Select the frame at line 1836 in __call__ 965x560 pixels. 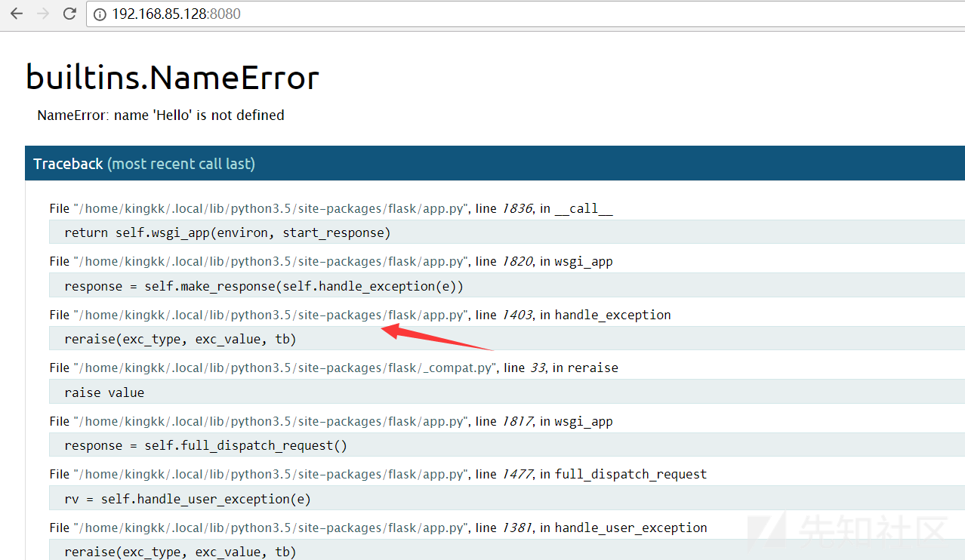coord(331,208)
